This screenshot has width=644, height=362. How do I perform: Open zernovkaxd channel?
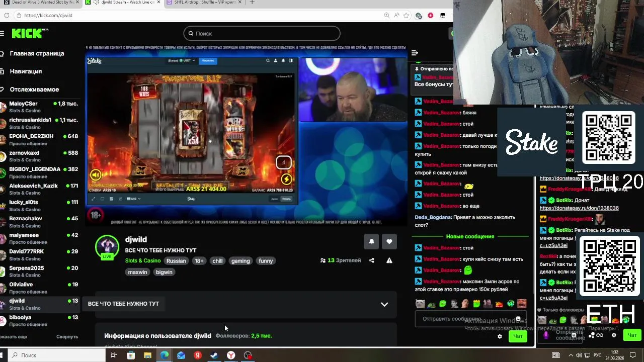39,156
